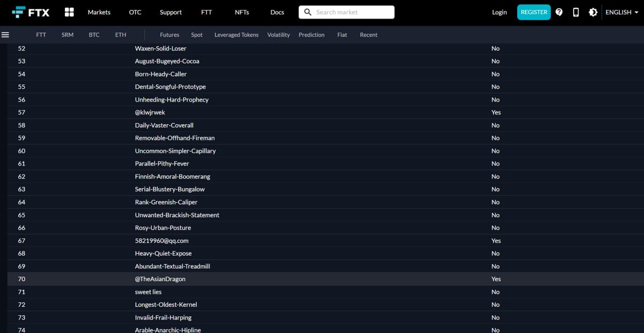Open the Support menu
The image size is (644, 333).
pos(171,12)
